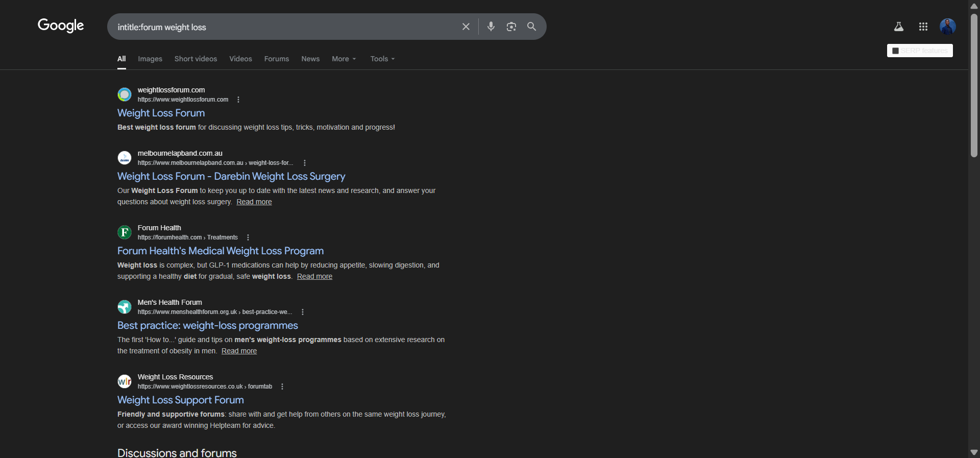Click the Google logo
Screen dimensions: 980x458
[61, 26]
